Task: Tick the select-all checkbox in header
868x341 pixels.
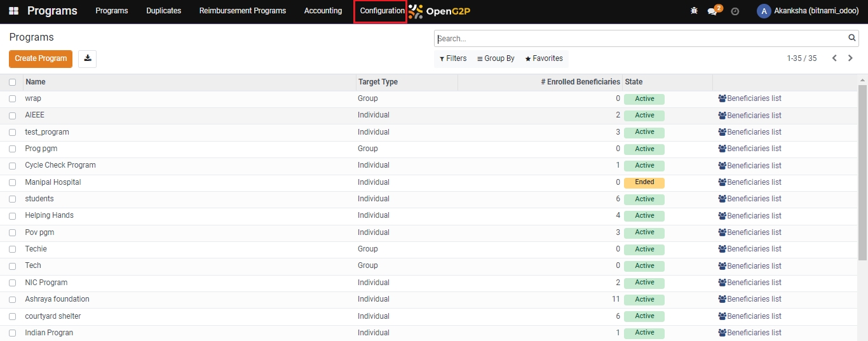Action: [x=12, y=82]
